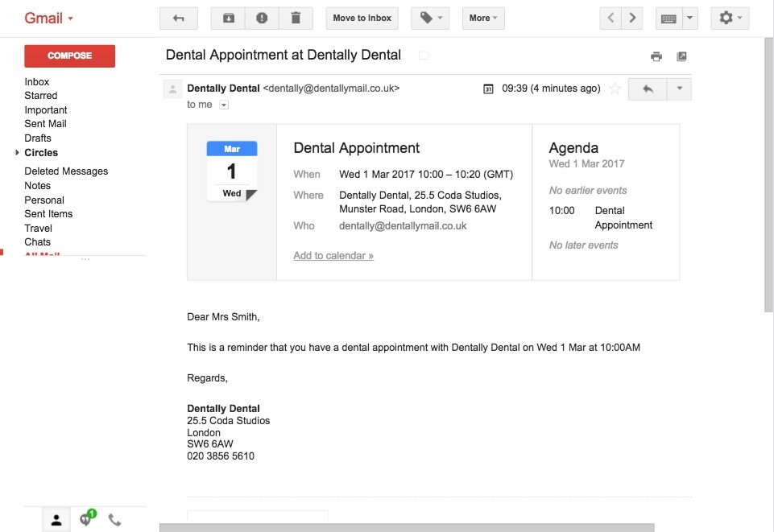This screenshot has height=532, width=774.
Task: Return to inbox via the back arrow
Action: (x=178, y=18)
